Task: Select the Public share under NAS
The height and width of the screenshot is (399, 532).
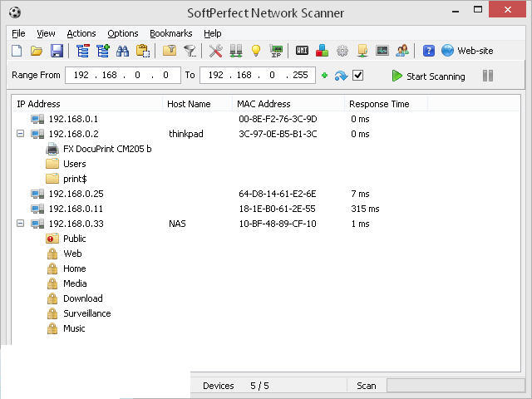Action: [75, 239]
